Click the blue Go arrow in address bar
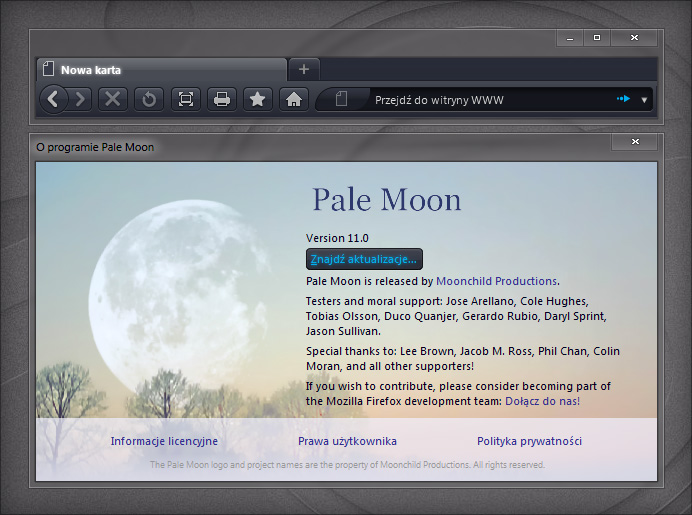Viewport: 692px width, 515px height. (623, 99)
